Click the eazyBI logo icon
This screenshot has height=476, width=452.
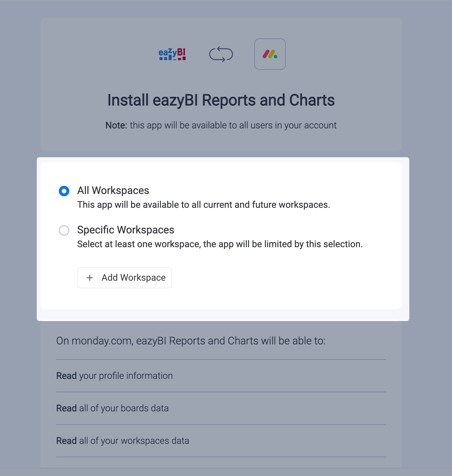click(172, 54)
